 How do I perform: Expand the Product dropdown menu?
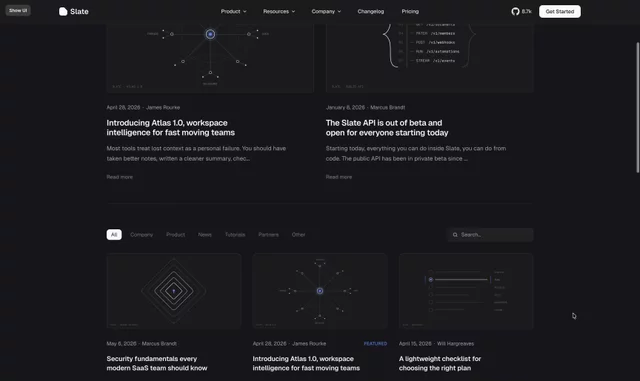coord(233,11)
